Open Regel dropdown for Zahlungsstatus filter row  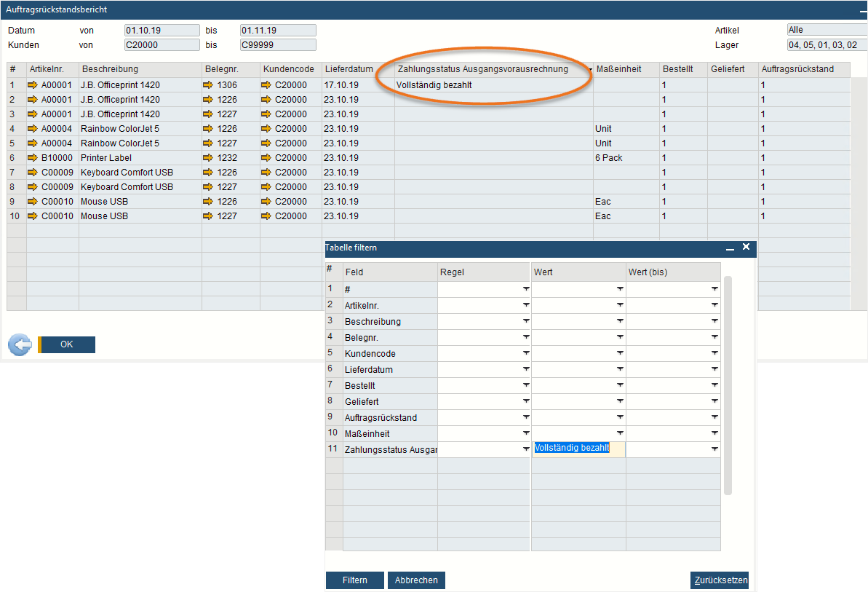click(x=526, y=449)
